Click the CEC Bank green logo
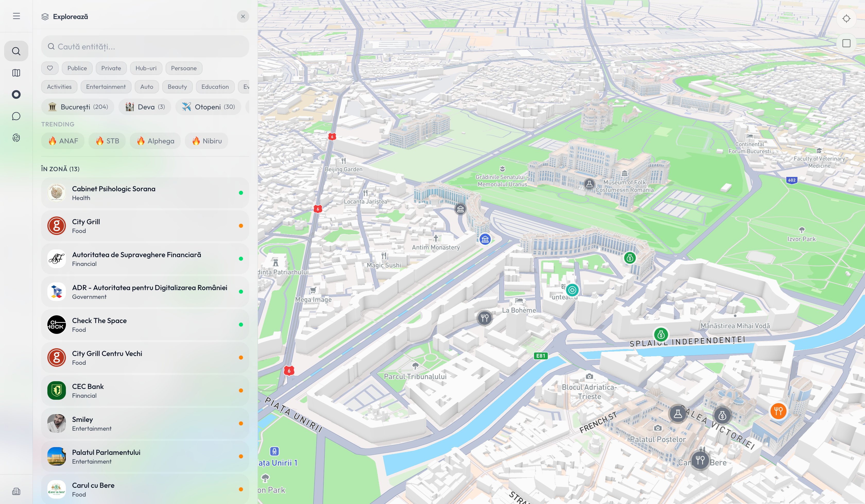Image resolution: width=865 pixels, height=504 pixels. (57, 390)
